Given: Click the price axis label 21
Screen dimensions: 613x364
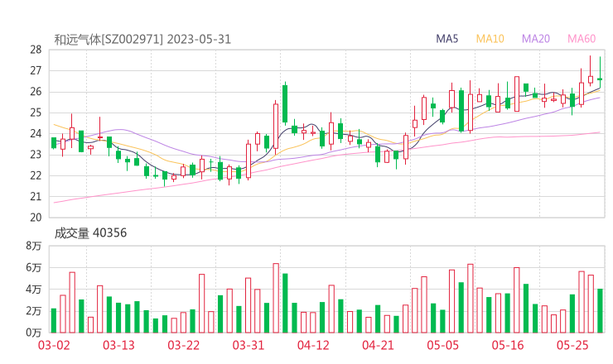Looking at the screenshot, I should coord(36,196).
